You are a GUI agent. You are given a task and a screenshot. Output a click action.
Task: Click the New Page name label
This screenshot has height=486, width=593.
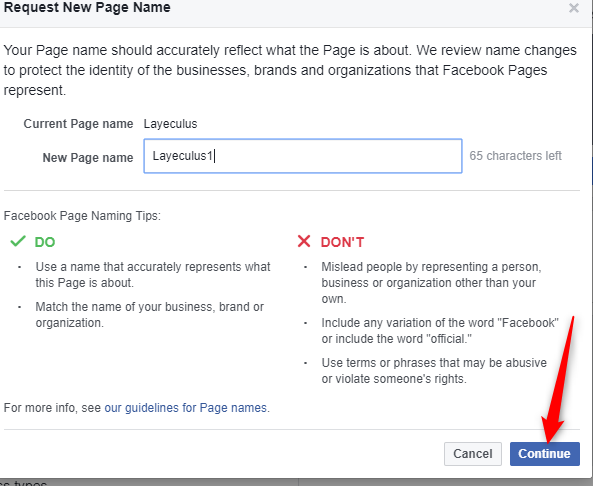tap(88, 157)
